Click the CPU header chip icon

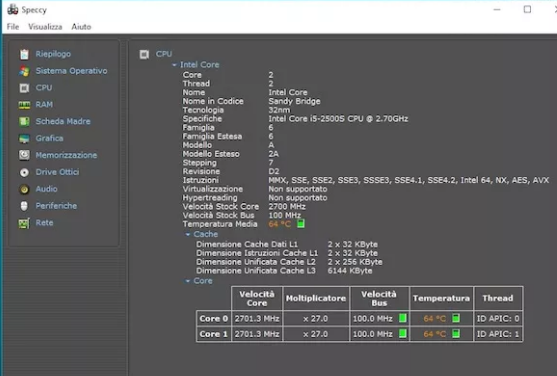pyautogui.click(x=144, y=54)
